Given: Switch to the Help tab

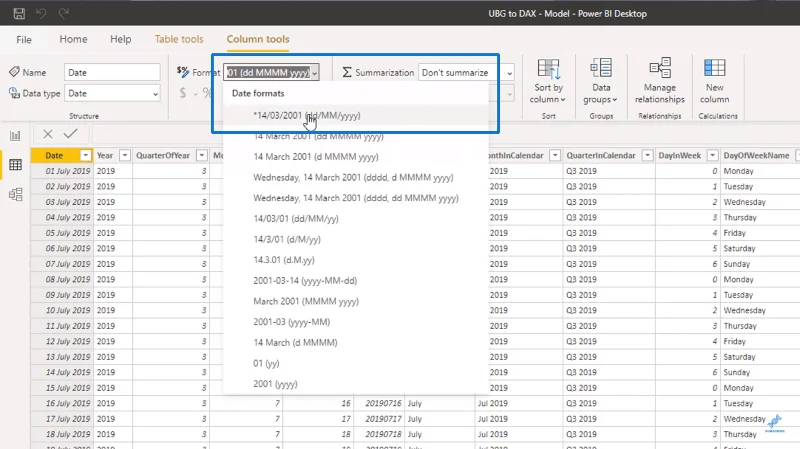Looking at the screenshot, I should click(120, 39).
